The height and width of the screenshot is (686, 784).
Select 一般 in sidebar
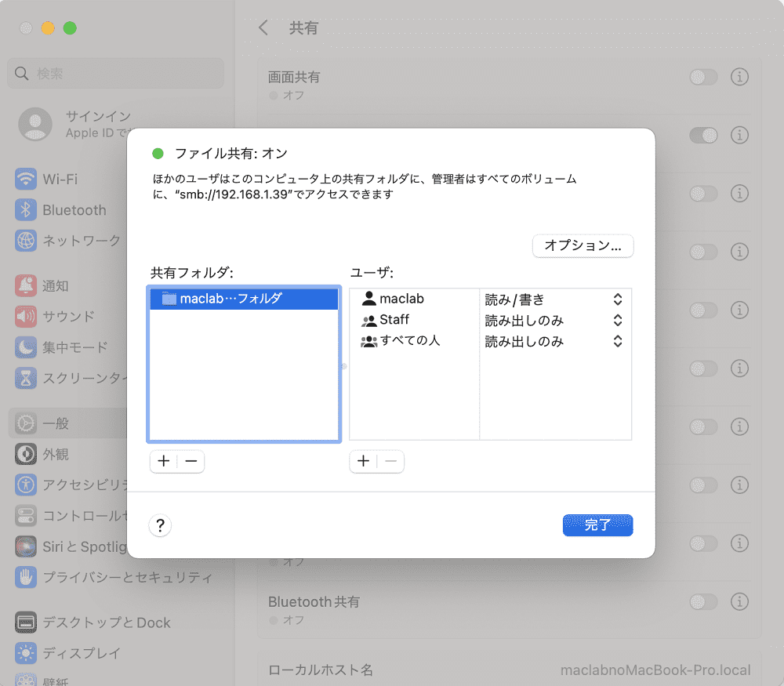[x=68, y=423]
